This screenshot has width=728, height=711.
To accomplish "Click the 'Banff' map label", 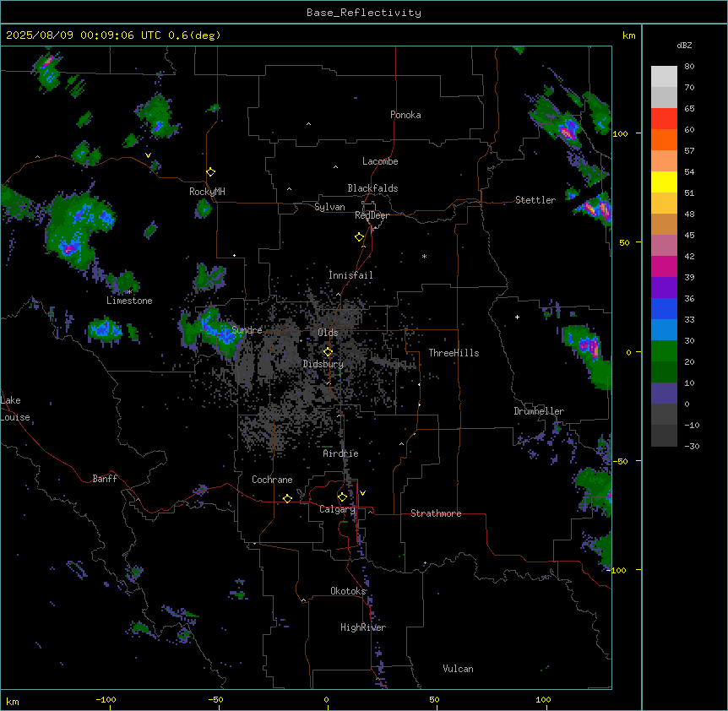I will [105, 479].
